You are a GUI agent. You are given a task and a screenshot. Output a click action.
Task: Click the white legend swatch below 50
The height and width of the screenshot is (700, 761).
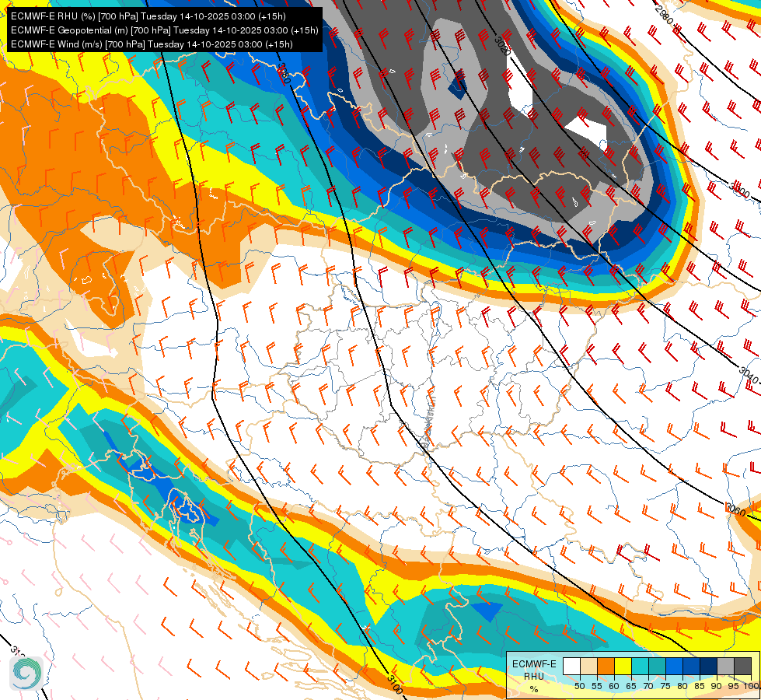[x=571, y=666]
